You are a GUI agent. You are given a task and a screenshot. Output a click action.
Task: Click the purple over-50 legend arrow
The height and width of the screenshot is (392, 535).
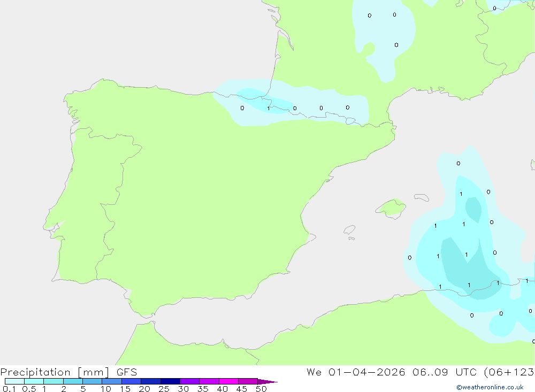coord(267,382)
